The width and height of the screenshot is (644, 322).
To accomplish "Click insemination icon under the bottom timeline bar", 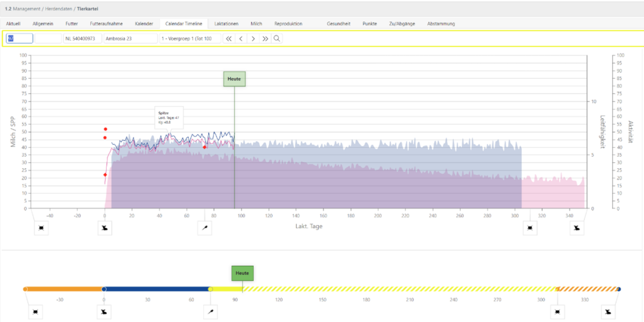I will coord(211,311).
